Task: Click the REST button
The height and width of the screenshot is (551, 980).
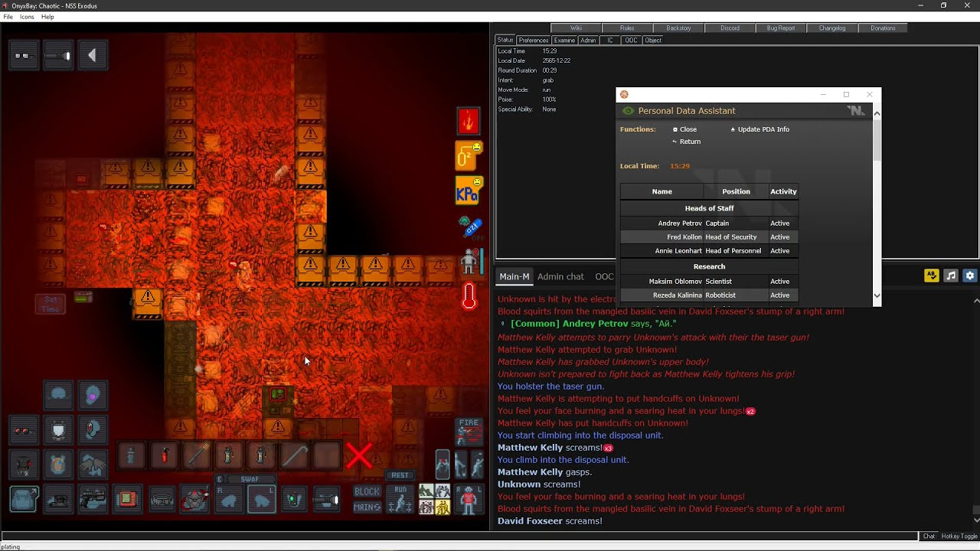Action: pyautogui.click(x=400, y=475)
